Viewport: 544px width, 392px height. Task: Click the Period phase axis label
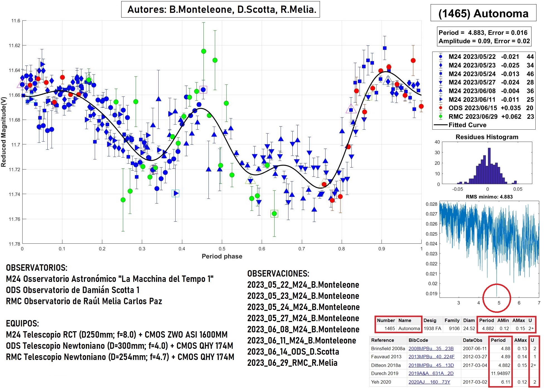pyautogui.click(x=222, y=256)
